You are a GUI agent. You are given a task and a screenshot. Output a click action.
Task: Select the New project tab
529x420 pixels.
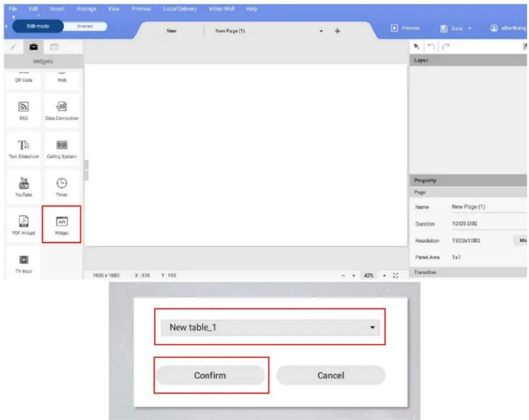point(171,31)
